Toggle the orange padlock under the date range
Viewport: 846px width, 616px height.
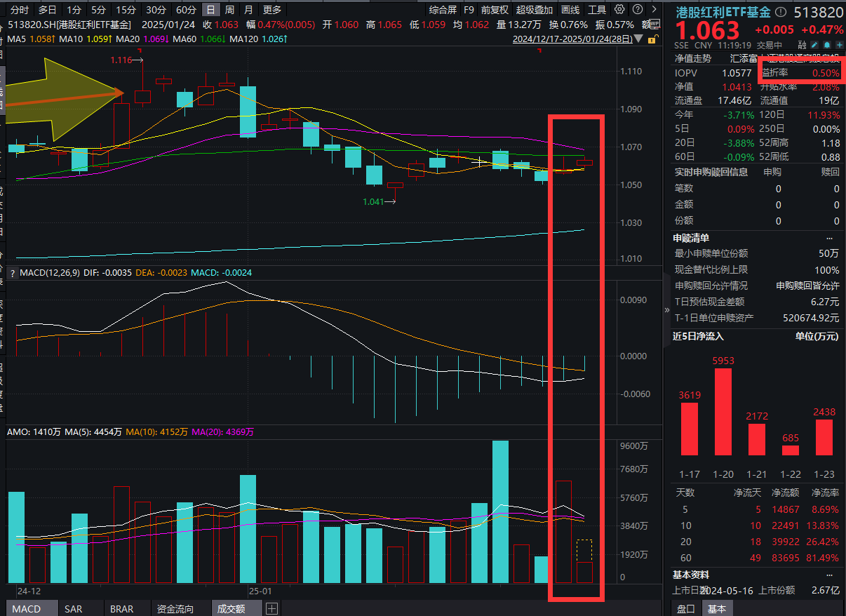[652, 39]
